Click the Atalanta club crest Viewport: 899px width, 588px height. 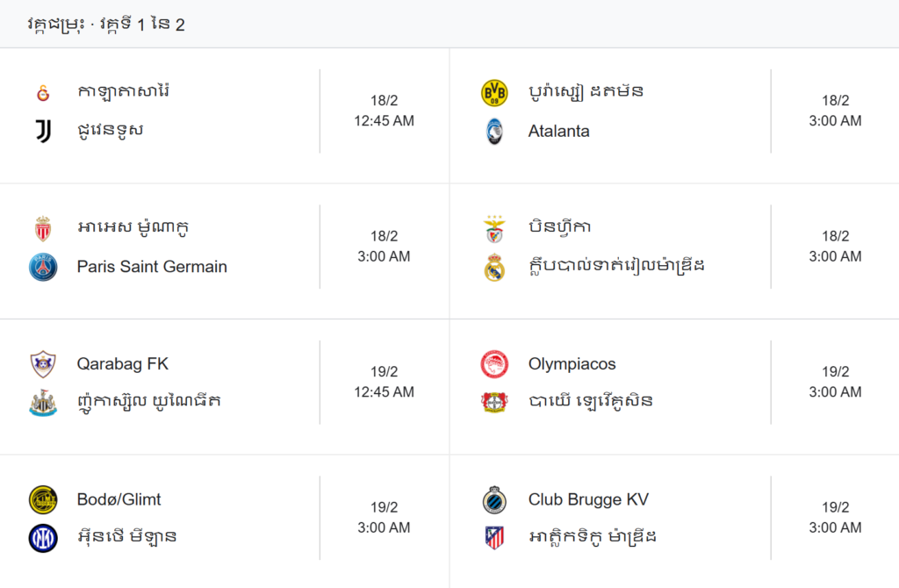coord(494,132)
